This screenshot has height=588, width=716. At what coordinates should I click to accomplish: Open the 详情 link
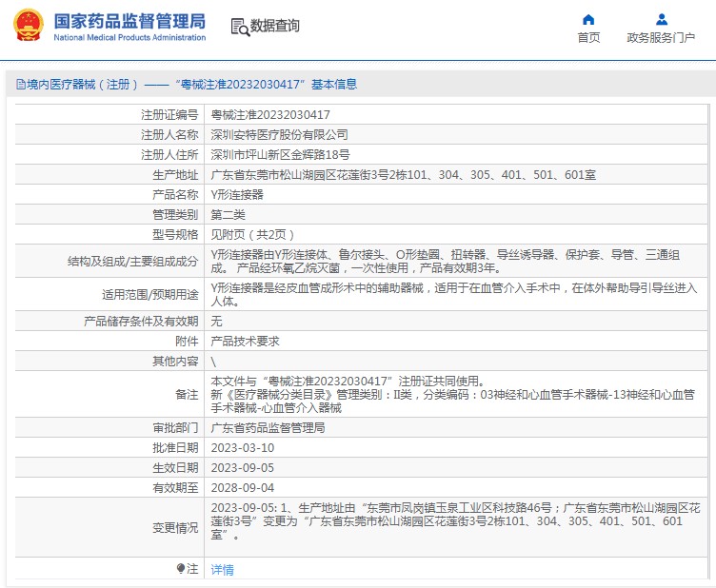coord(222,570)
